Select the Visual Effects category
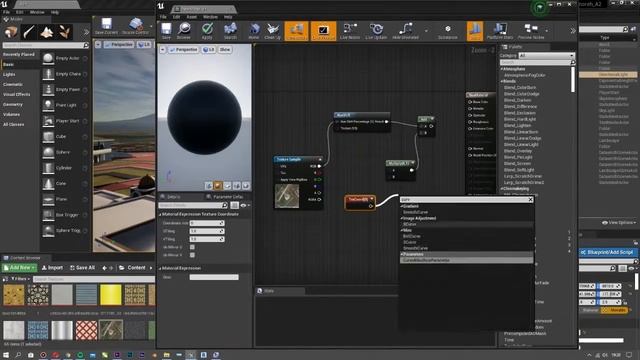 pyautogui.click(x=17, y=94)
